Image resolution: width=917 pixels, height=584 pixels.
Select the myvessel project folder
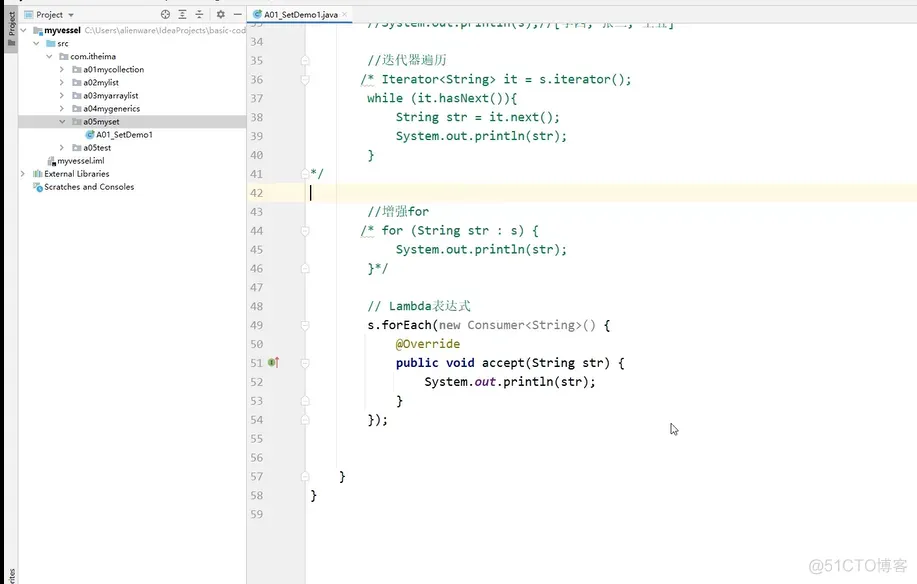coord(62,30)
